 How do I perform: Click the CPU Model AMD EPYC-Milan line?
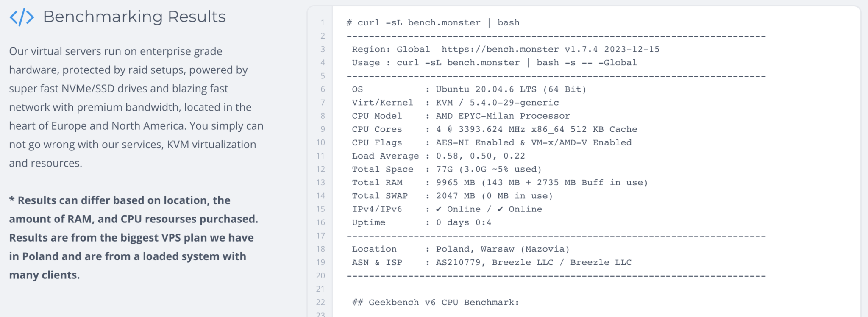(x=461, y=116)
